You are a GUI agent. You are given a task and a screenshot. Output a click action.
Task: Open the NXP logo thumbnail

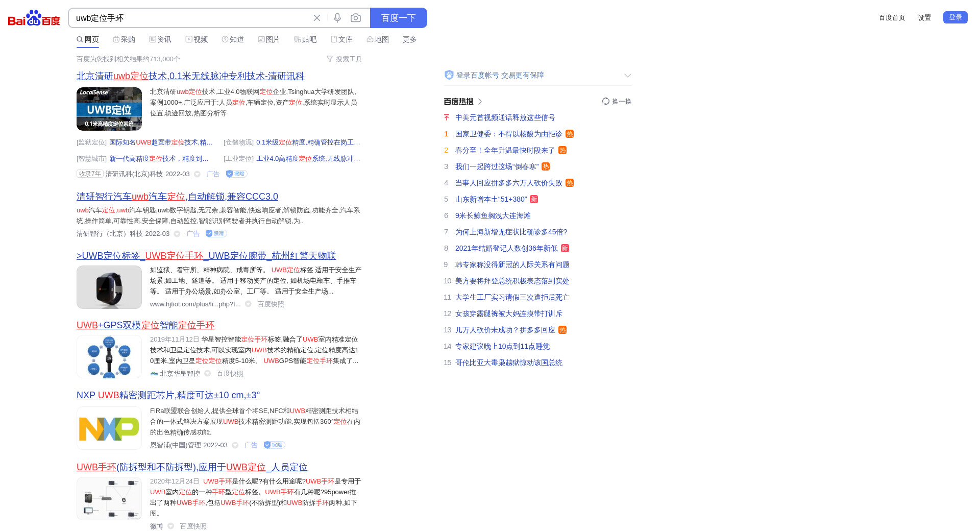(109, 428)
